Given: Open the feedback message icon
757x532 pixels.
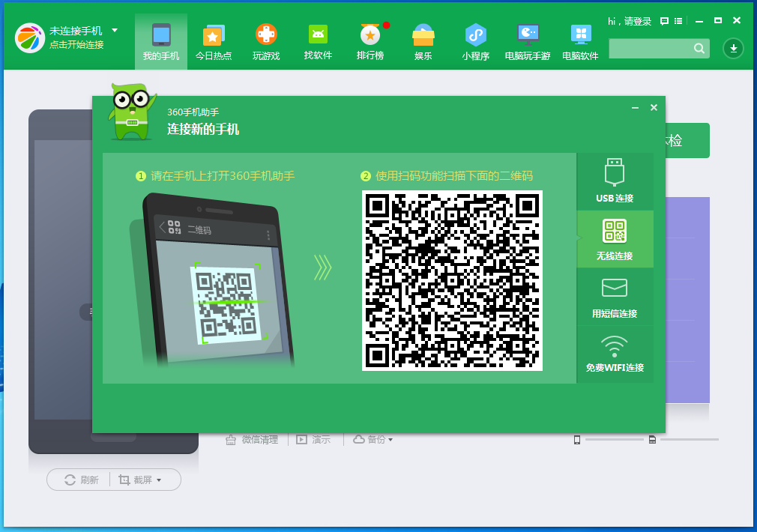Looking at the screenshot, I should (x=664, y=21).
